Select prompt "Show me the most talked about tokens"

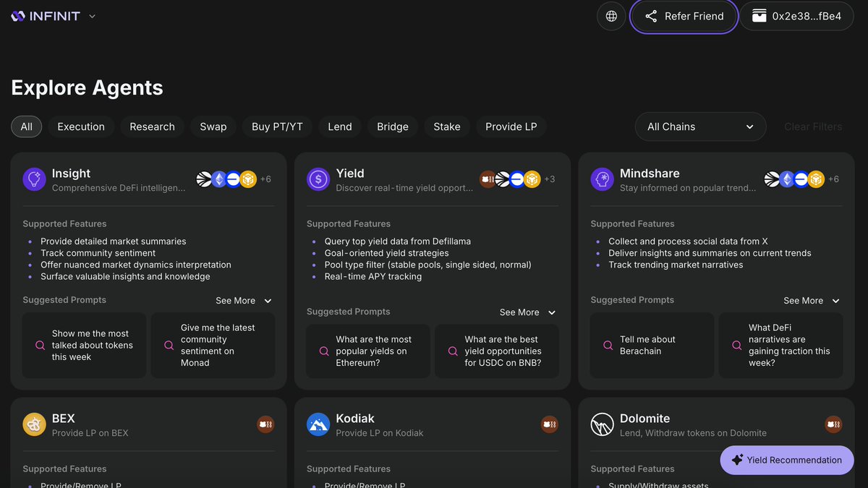(x=85, y=346)
